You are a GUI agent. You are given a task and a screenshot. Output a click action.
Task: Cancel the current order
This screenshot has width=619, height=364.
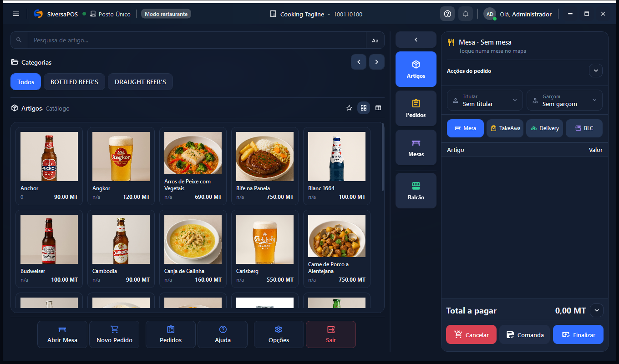[x=471, y=334]
